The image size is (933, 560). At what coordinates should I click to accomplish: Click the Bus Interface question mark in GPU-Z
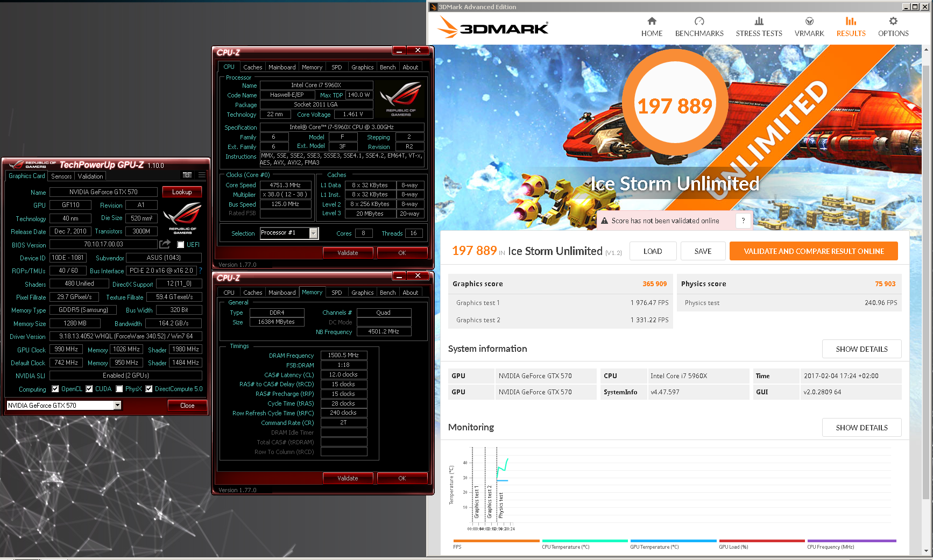point(201,271)
